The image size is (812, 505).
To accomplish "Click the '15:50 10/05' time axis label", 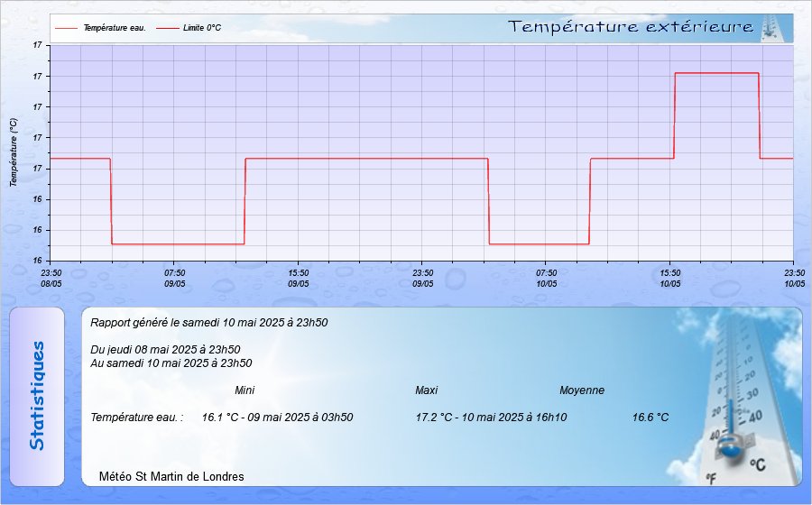I will click(x=670, y=279).
